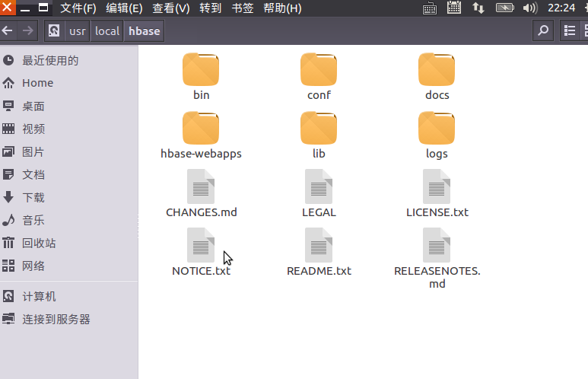Open the bin folder

pyautogui.click(x=201, y=70)
